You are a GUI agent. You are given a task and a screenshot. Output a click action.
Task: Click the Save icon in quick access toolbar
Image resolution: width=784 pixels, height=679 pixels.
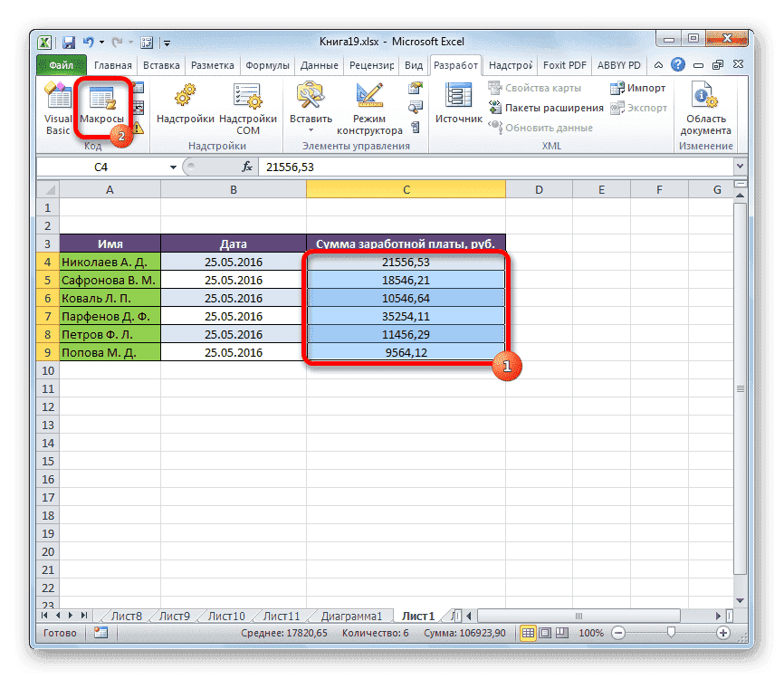(67, 42)
